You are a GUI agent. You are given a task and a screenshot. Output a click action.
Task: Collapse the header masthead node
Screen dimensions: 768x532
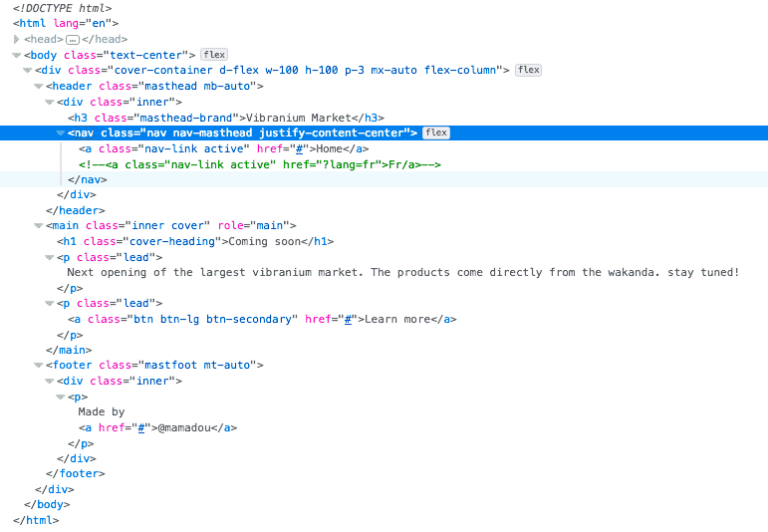(39, 86)
